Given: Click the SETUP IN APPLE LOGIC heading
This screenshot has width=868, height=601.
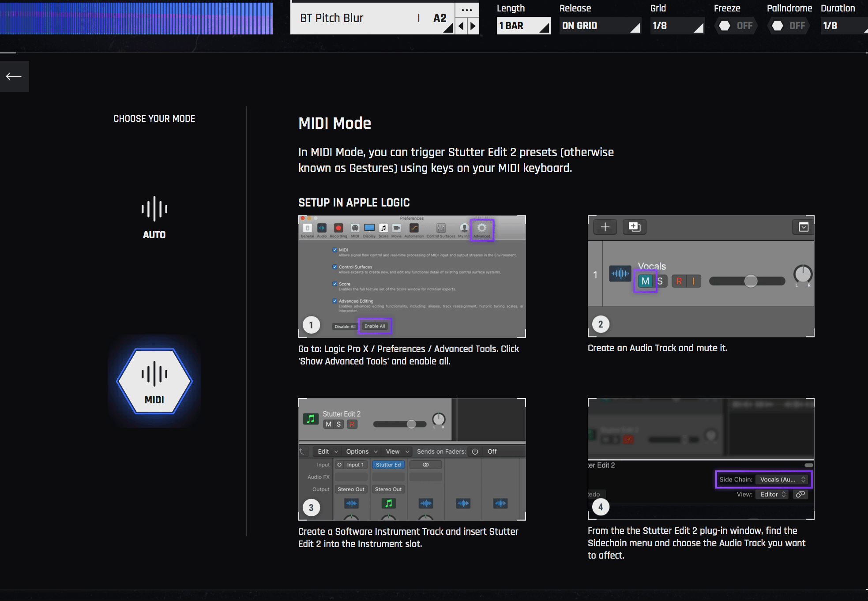Looking at the screenshot, I should click(354, 203).
